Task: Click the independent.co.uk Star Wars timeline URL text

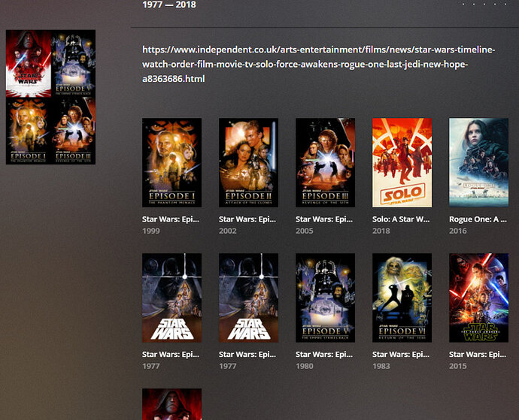Action: coord(319,64)
